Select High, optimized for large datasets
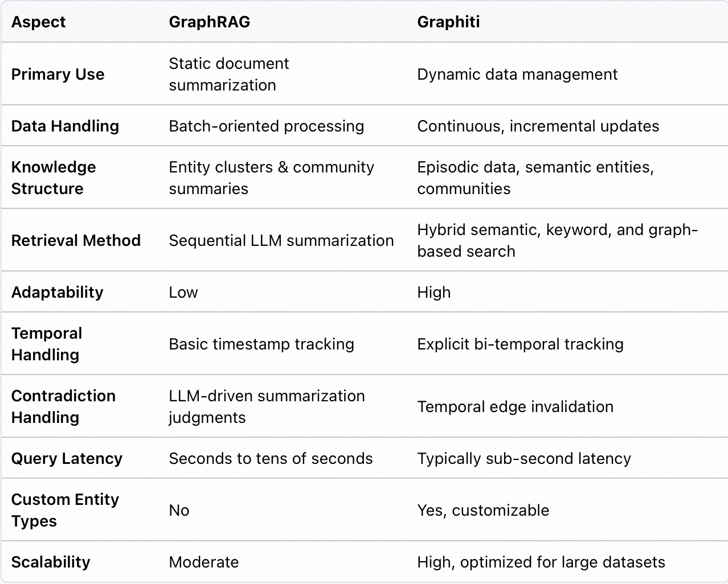Screen dimensions: 728x584 (x=541, y=562)
